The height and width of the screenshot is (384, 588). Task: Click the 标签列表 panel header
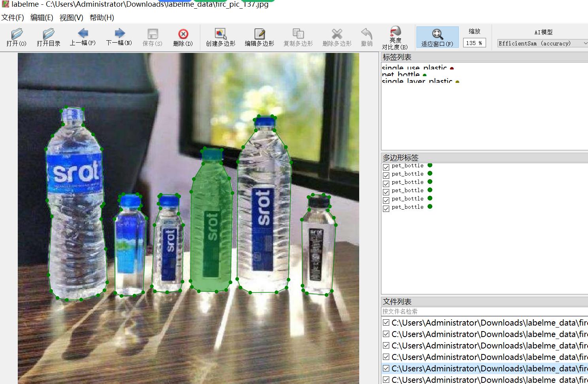484,57
